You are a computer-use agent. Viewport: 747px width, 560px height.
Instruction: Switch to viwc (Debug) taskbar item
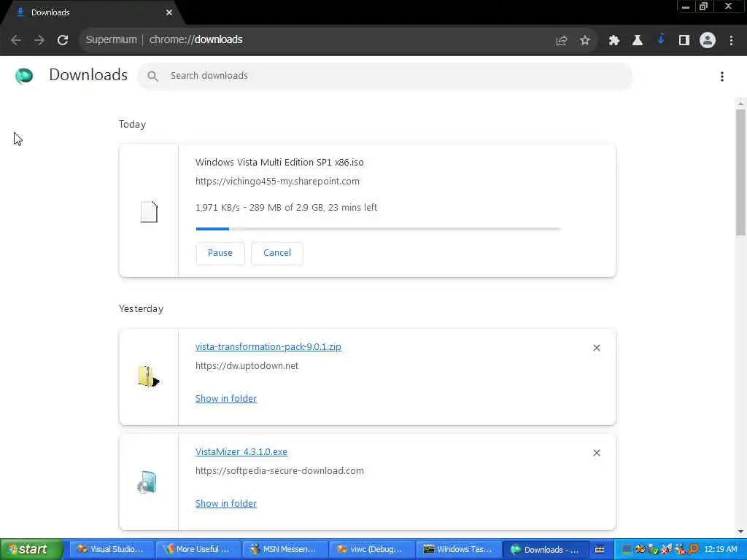(x=371, y=549)
